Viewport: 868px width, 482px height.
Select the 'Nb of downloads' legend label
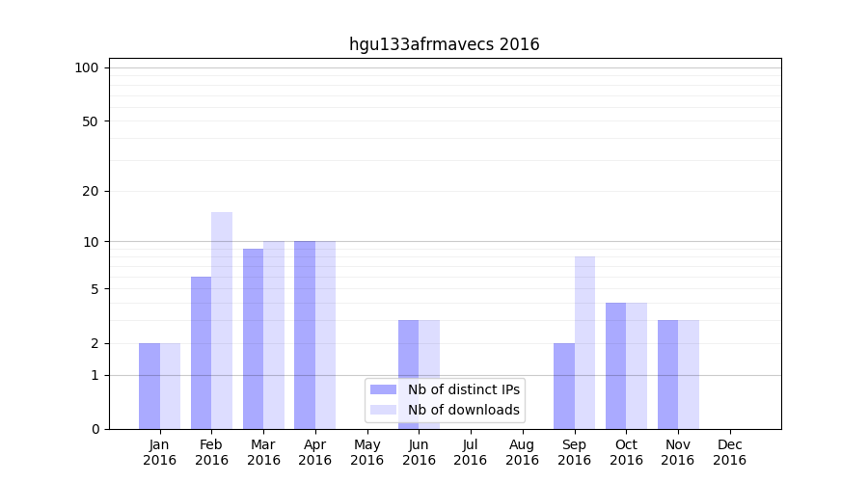coord(463,410)
